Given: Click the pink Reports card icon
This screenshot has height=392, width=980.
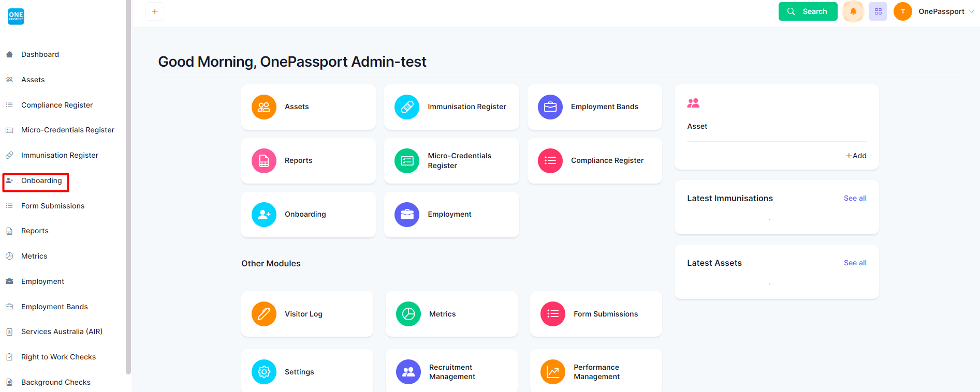Looking at the screenshot, I should [264, 161].
